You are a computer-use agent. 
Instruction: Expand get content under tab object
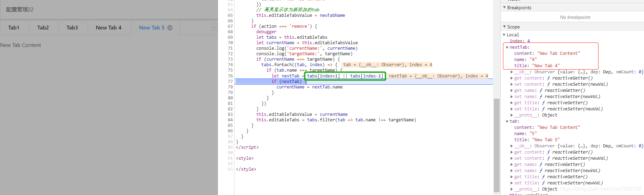[512, 152]
